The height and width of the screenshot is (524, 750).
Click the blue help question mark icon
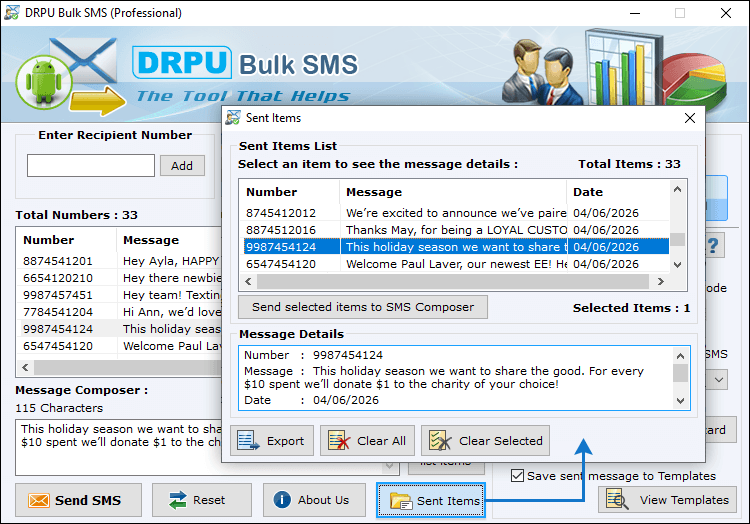[x=714, y=246]
